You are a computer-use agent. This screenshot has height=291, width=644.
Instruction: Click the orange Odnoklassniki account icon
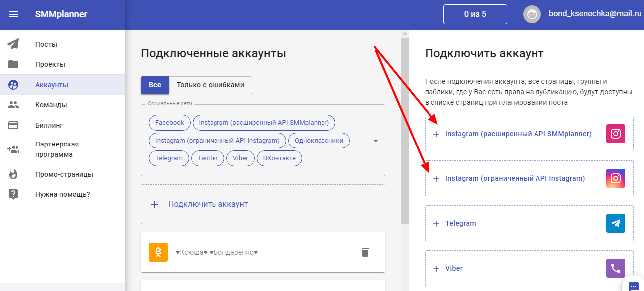click(158, 252)
